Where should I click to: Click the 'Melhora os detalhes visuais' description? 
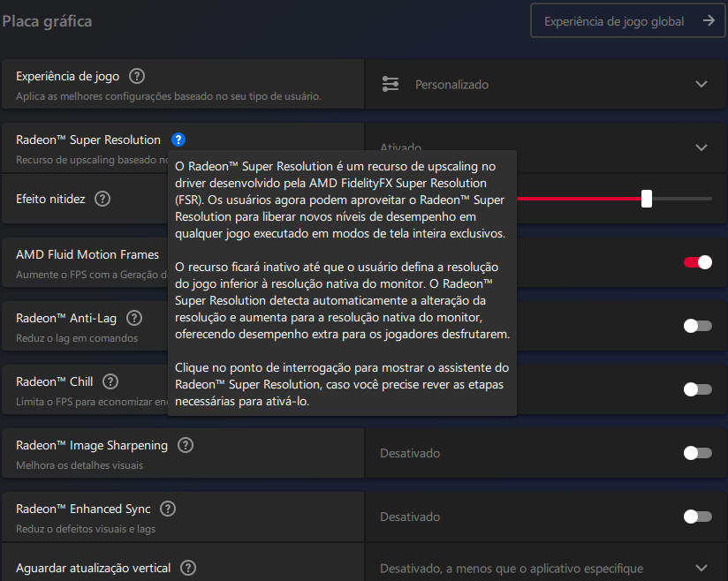click(x=80, y=465)
